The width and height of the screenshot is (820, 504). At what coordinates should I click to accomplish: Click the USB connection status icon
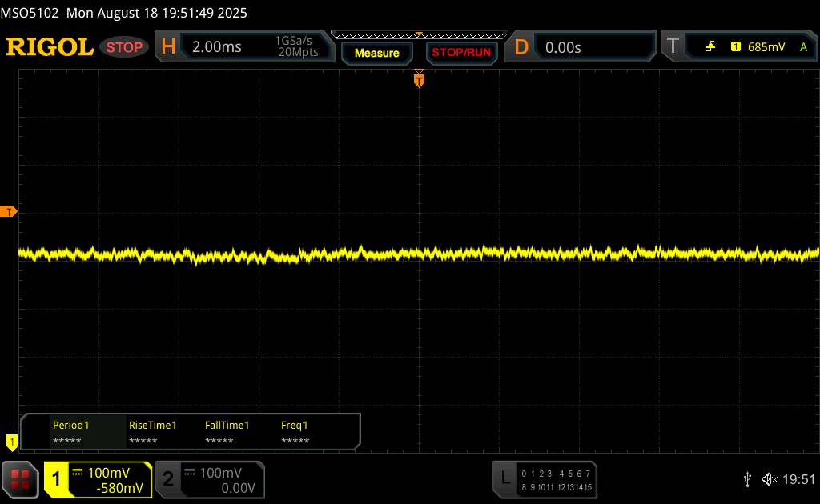(747, 479)
